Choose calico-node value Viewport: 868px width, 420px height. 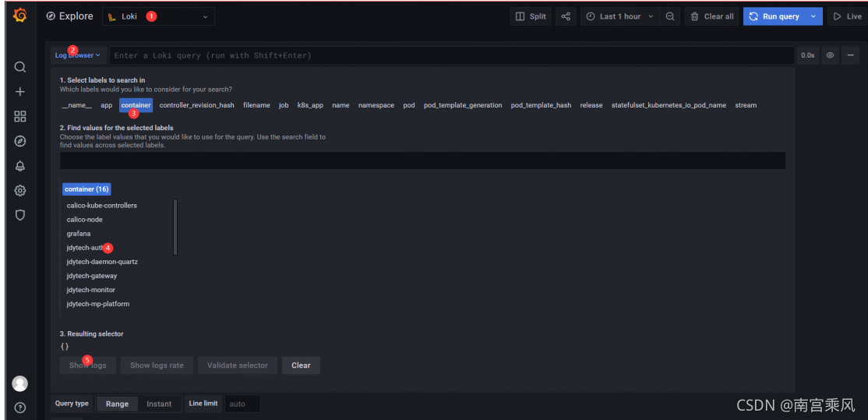pos(85,220)
